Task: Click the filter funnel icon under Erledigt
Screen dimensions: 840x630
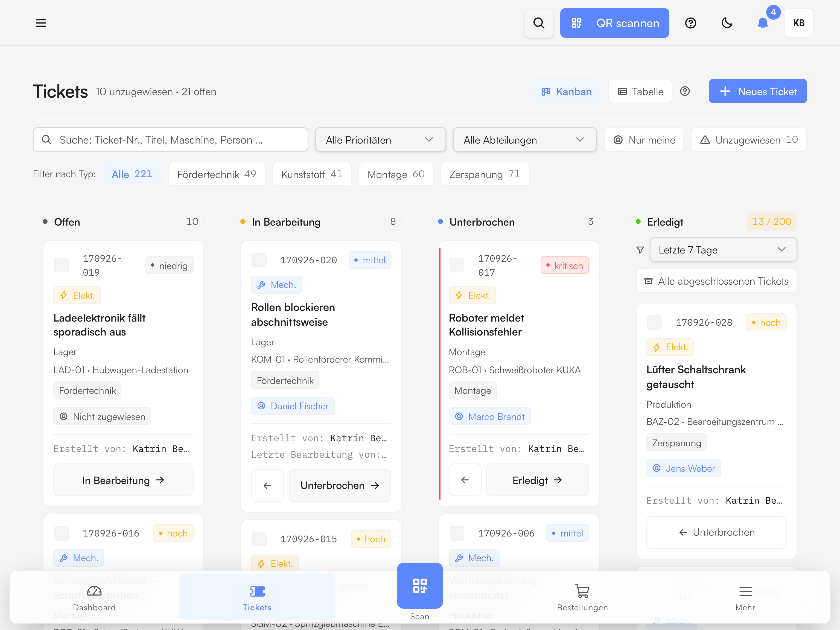Action: (x=640, y=250)
